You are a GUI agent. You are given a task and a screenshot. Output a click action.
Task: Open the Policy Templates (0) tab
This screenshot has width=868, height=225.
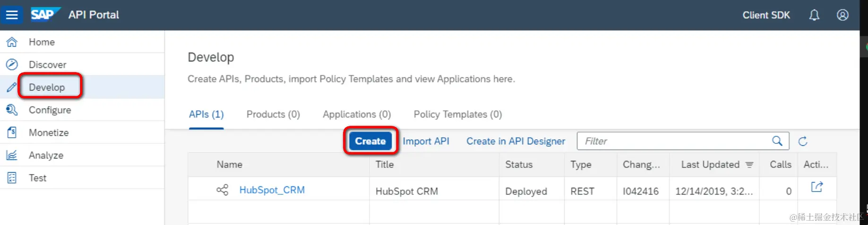pyautogui.click(x=457, y=114)
